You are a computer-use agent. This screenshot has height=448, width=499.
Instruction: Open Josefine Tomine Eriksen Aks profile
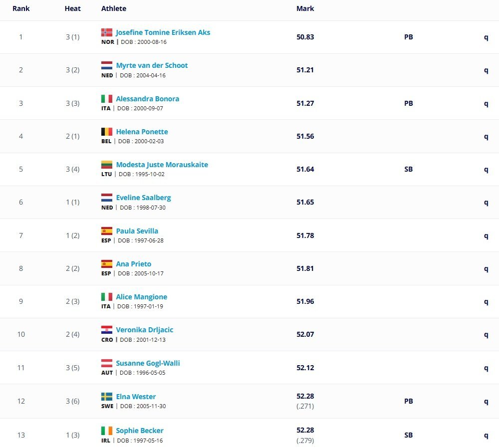(163, 32)
